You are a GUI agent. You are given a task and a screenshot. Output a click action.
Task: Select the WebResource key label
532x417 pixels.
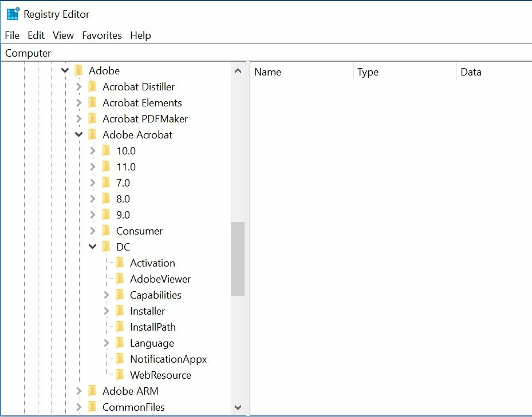(x=160, y=375)
